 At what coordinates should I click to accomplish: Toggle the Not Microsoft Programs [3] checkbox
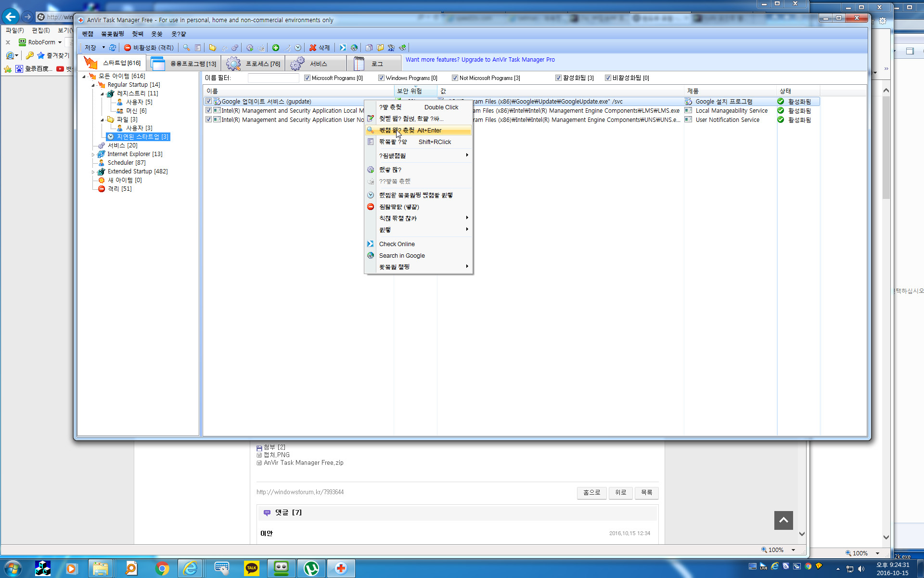pyautogui.click(x=455, y=78)
